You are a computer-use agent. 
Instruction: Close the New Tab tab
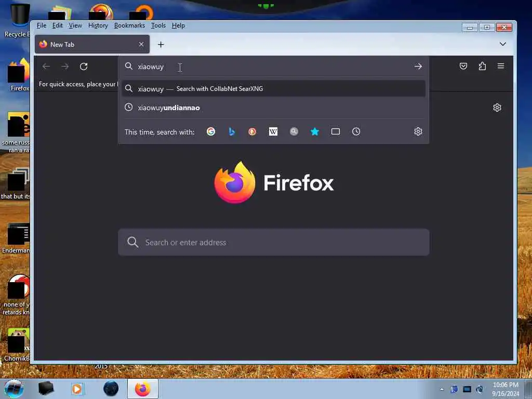tap(141, 45)
